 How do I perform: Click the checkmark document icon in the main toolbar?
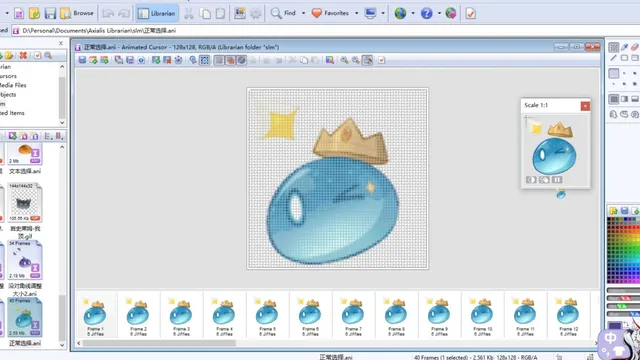pos(471,13)
